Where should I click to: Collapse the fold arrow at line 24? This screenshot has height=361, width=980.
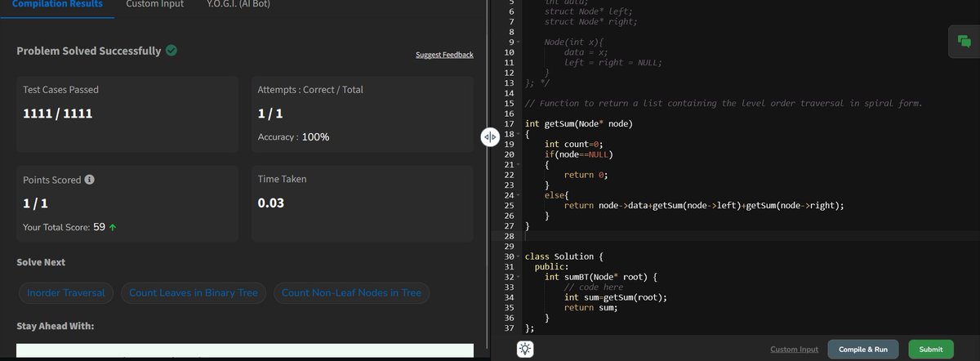click(x=519, y=195)
